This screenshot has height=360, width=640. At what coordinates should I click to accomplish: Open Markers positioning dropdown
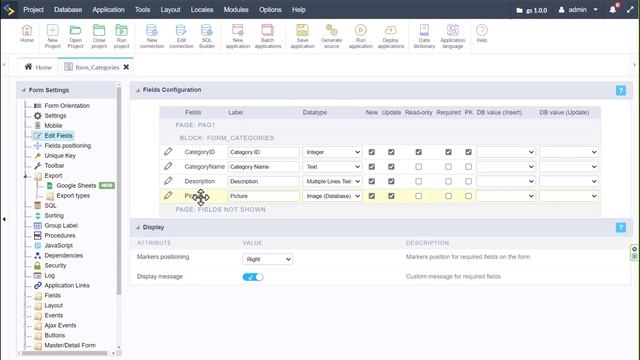click(x=267, y=259)
